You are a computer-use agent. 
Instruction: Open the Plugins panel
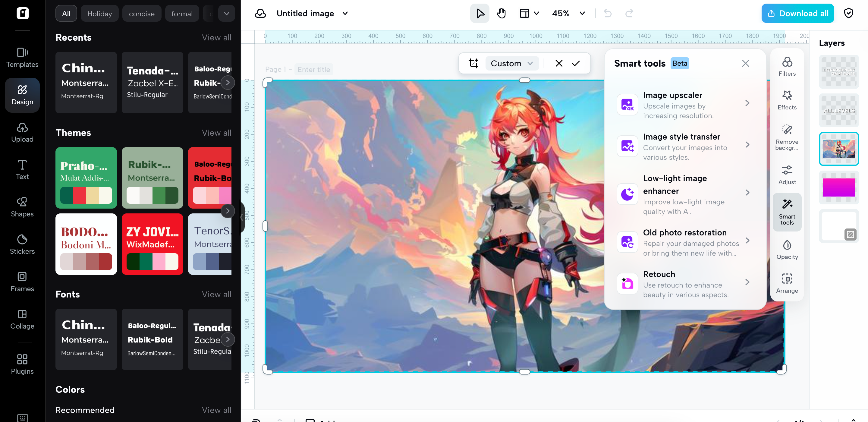(x=22, y=364)
